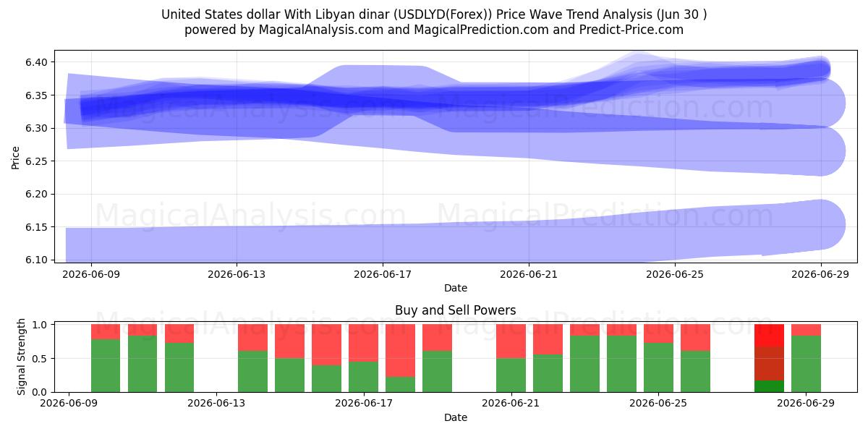Click the last signal bar for June 29
Screen dimensions: 868x434
pyautogui.click(x=806, y=358)
